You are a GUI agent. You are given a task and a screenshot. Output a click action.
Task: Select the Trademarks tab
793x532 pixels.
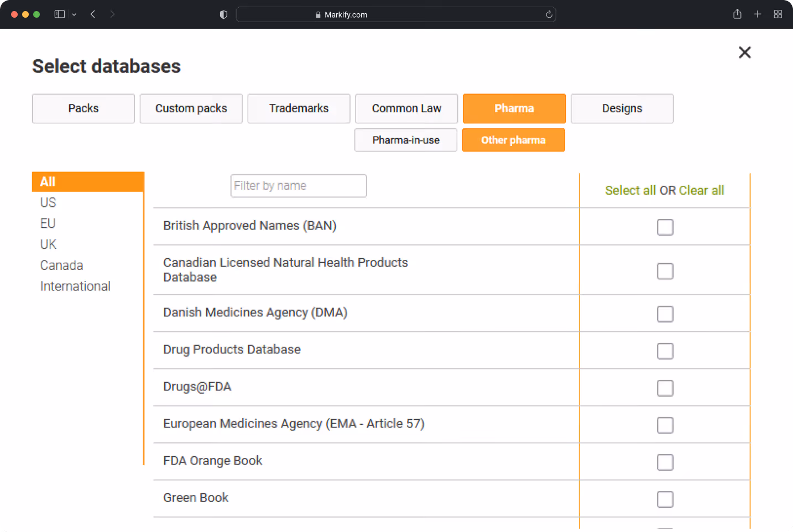pos(299,108)
